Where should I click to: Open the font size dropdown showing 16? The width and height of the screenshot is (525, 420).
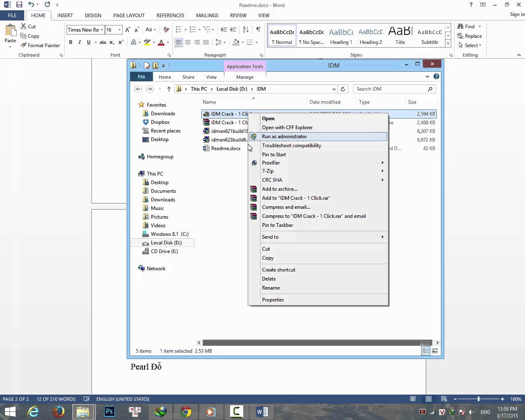click(119, 30)
